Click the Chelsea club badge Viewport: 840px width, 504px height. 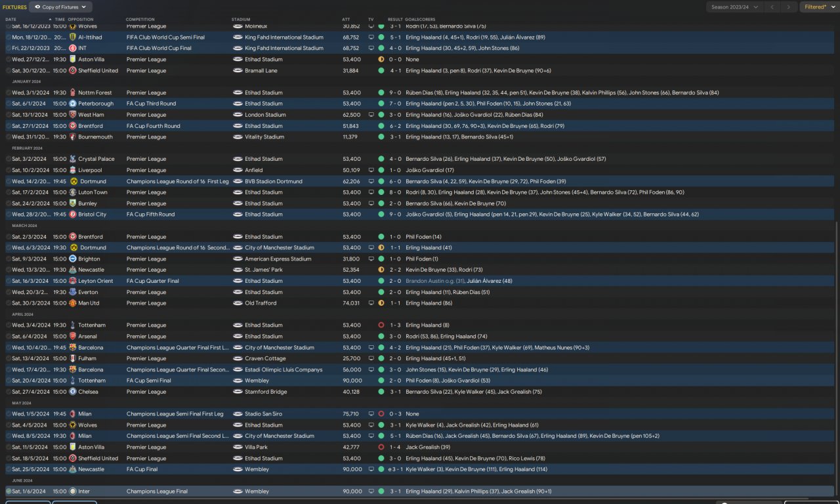[x=73, y=392]
